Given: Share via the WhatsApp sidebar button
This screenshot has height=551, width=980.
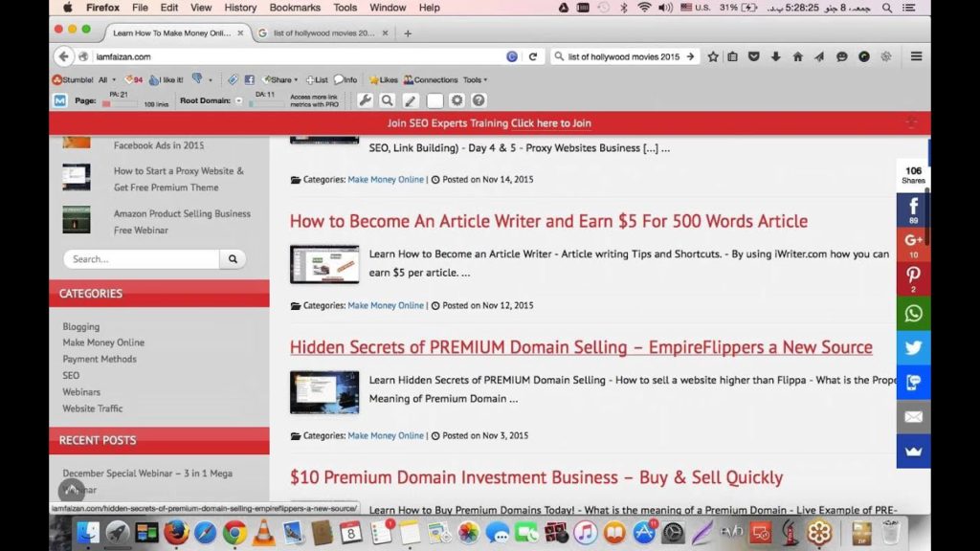Looking at the screenshot, I should [913, 313].
